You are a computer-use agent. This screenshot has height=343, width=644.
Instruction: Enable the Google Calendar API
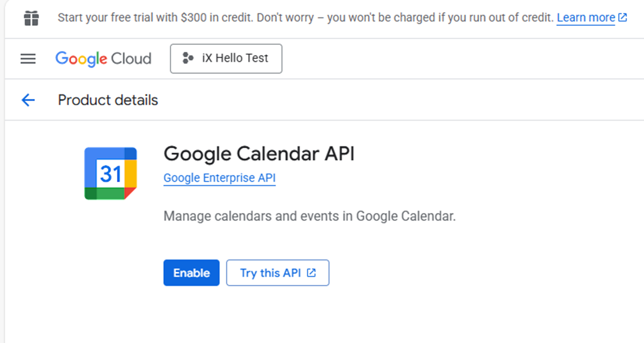click(191, 273)
